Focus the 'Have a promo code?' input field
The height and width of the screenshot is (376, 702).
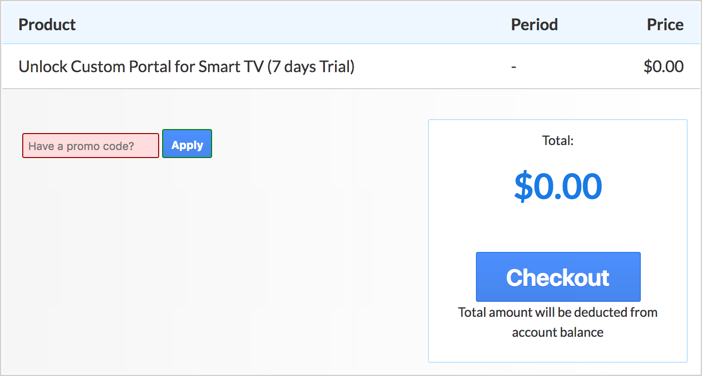pyautogui.click(x=90, y=145)
